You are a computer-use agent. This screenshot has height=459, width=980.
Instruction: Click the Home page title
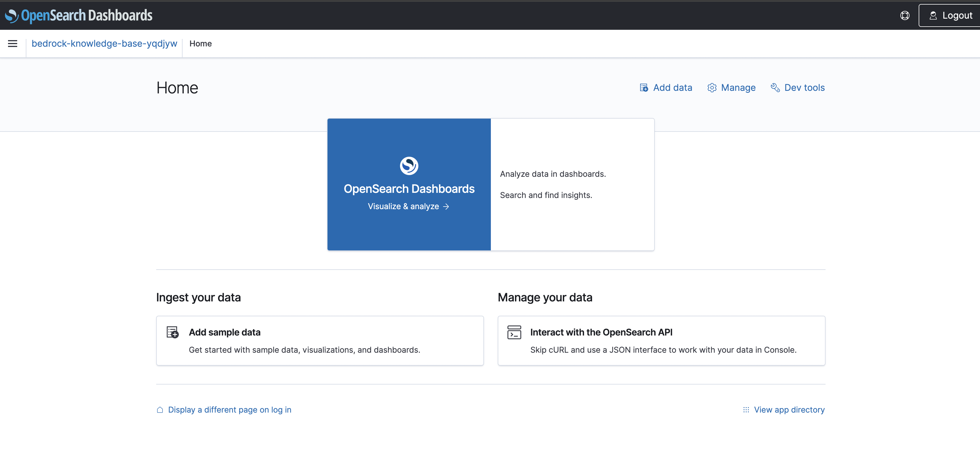click(x=177, y=88)
